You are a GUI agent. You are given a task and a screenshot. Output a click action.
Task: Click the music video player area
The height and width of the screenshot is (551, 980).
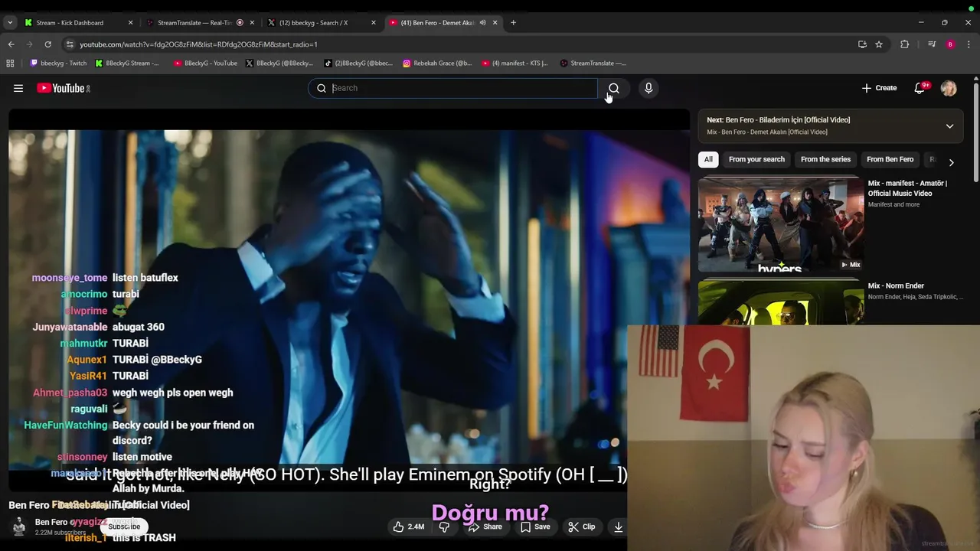(348, 298)
